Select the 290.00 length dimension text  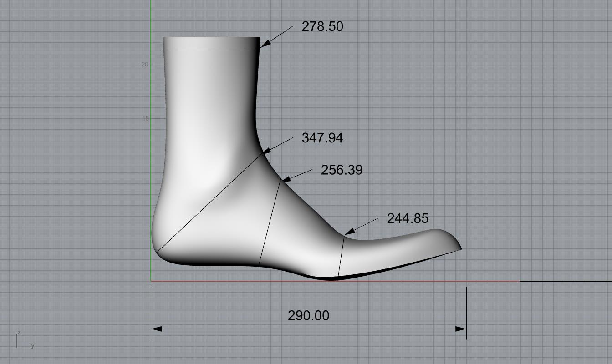click(x=308, y=315)
